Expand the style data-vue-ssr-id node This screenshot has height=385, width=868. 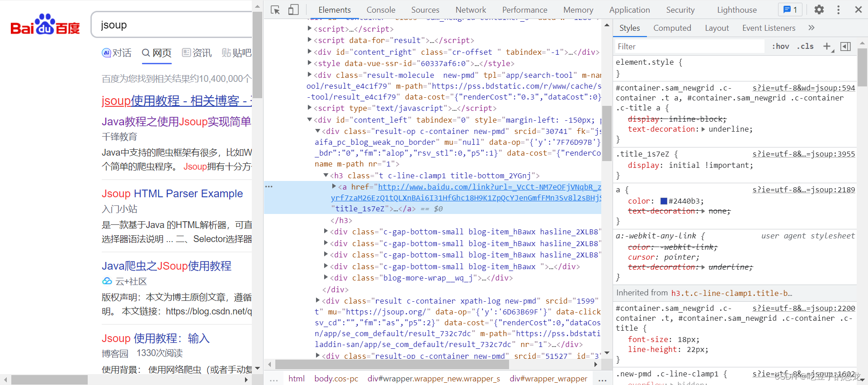pyautogui.click(x=310, y=63)
